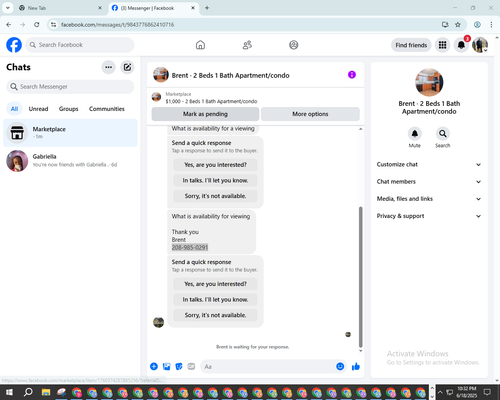
Task: Open Chrome's three-dot menu
Action: [x=491, y=25]
